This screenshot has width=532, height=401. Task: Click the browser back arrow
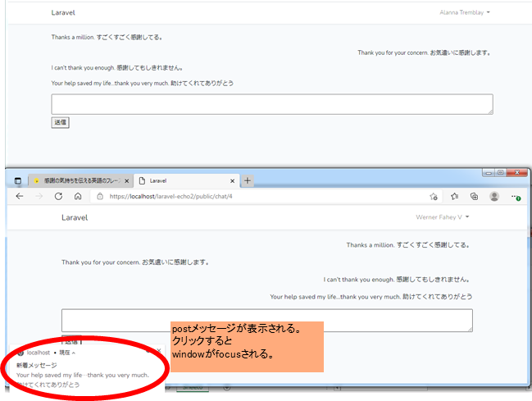pyautogui.click(x=20, y=196)
